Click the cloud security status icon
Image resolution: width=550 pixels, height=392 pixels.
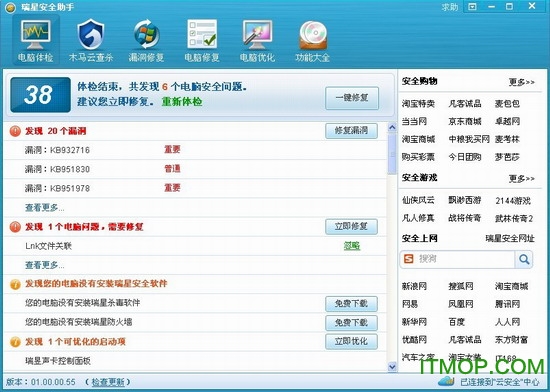446,381
